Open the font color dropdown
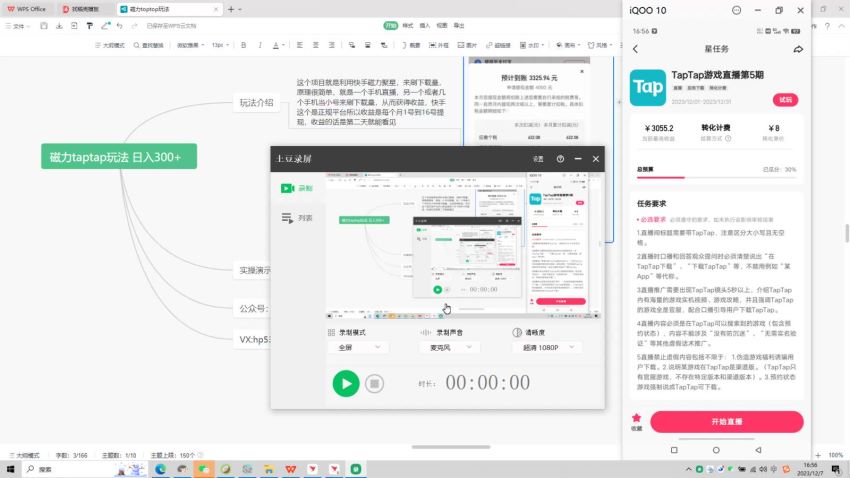 [x=278, y=45]
